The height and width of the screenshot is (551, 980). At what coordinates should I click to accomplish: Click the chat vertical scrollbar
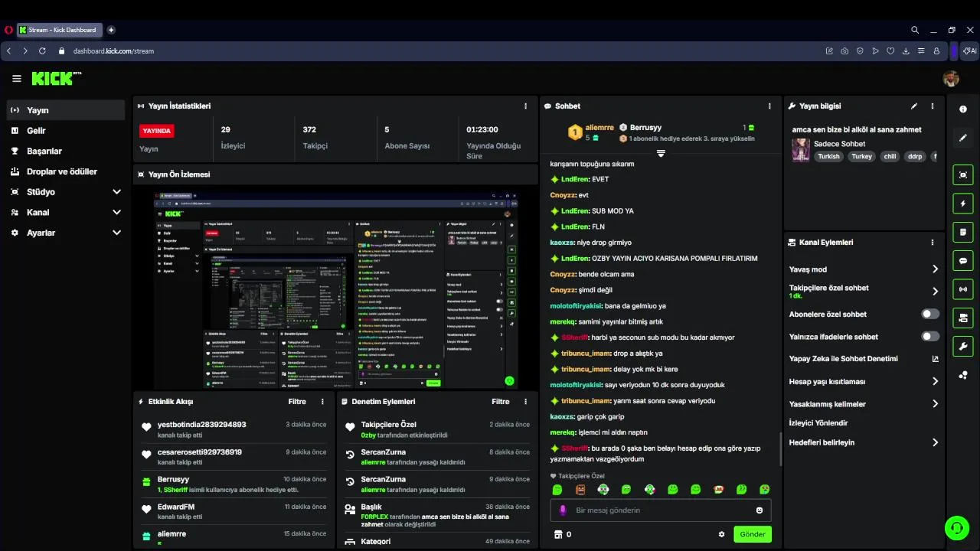(x=780, y=448)
